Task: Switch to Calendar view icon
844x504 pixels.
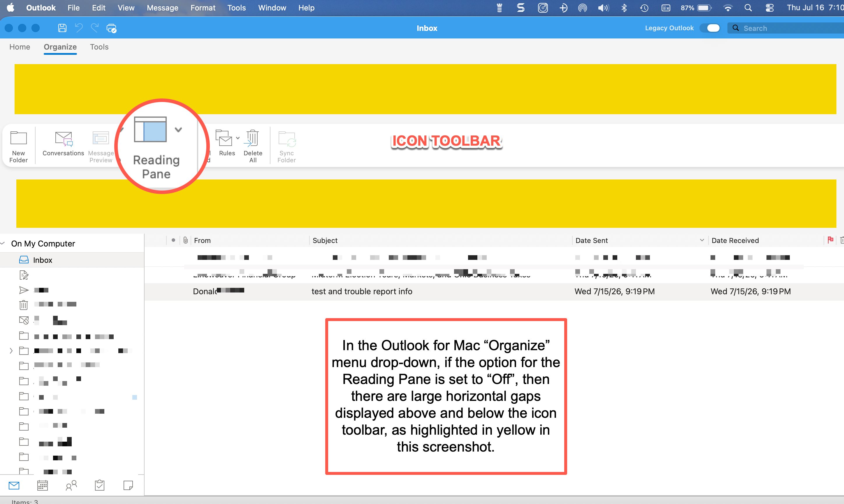Action: pos(43,485)
